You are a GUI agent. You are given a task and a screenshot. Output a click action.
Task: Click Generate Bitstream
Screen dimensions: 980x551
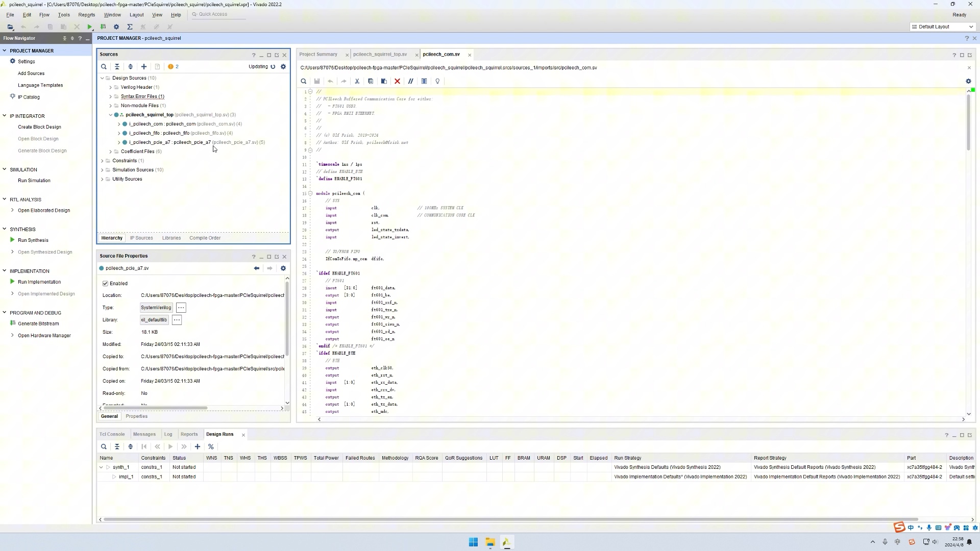(38, 324)
